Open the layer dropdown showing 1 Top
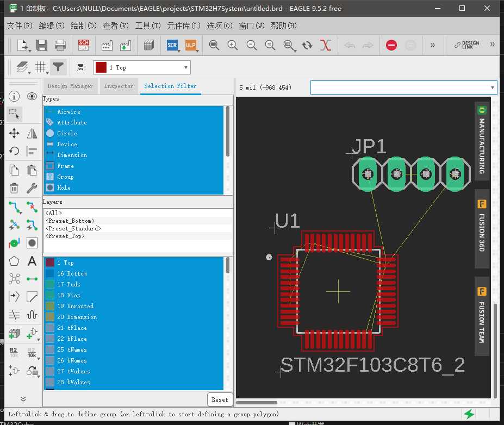The width and height of the screenshot is (504, 425). pyautogui.click(x=142, y=67)
